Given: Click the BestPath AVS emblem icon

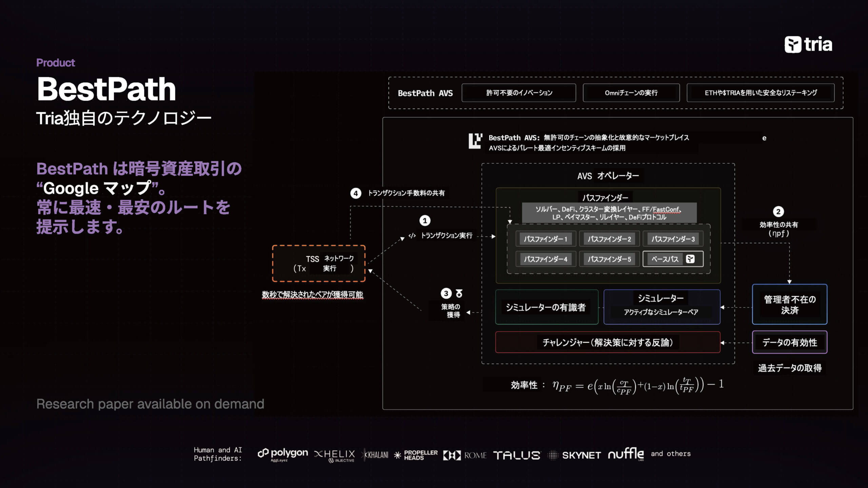Looking at the screenshot, I should [x=475, y=141].
